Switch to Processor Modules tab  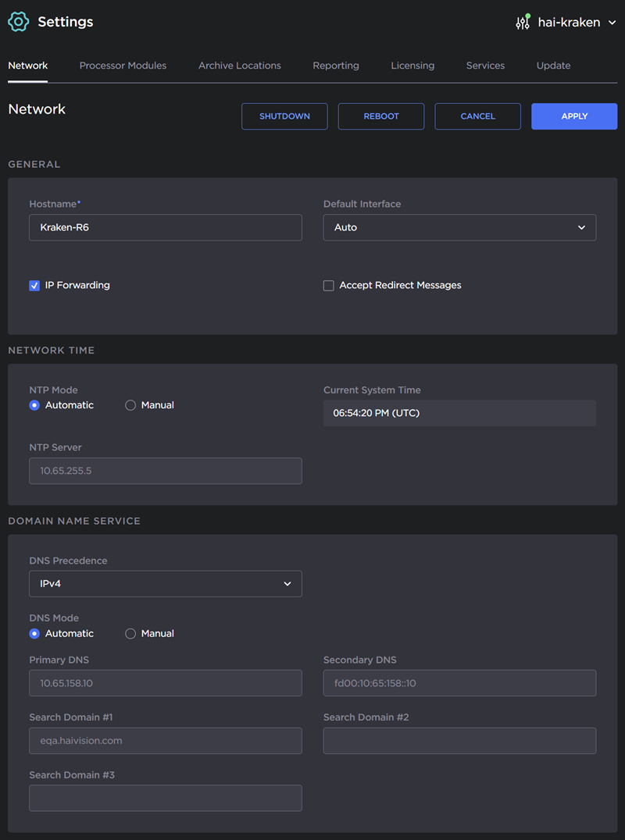click(x=123, y=66)
